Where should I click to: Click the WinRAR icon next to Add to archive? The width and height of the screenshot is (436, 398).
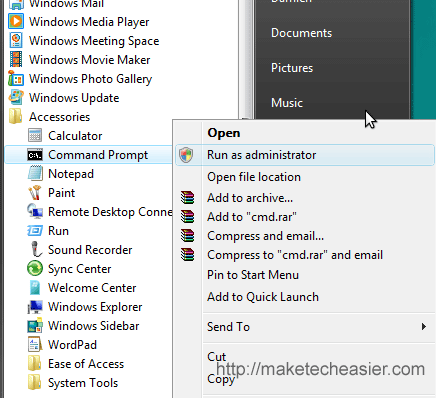187,197
